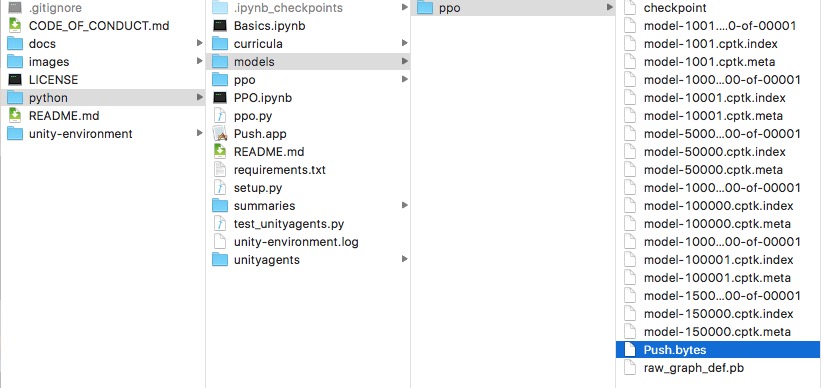This screenshot has height=388, width=823.
Task: Click the arrow beside the models folder
Action: [x=405, y=61]
